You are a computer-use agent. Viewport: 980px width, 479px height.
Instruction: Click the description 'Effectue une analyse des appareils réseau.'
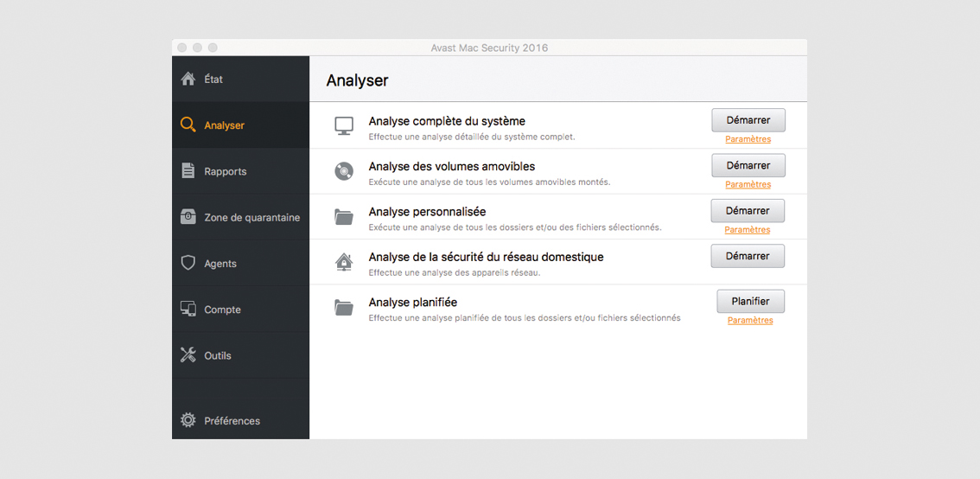(455, 273)
